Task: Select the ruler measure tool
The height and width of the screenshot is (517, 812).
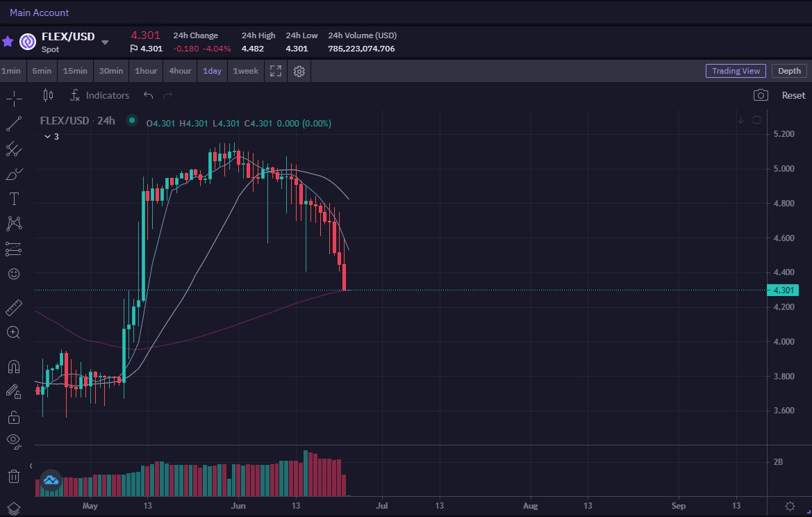Action: [x=14, y=308]
